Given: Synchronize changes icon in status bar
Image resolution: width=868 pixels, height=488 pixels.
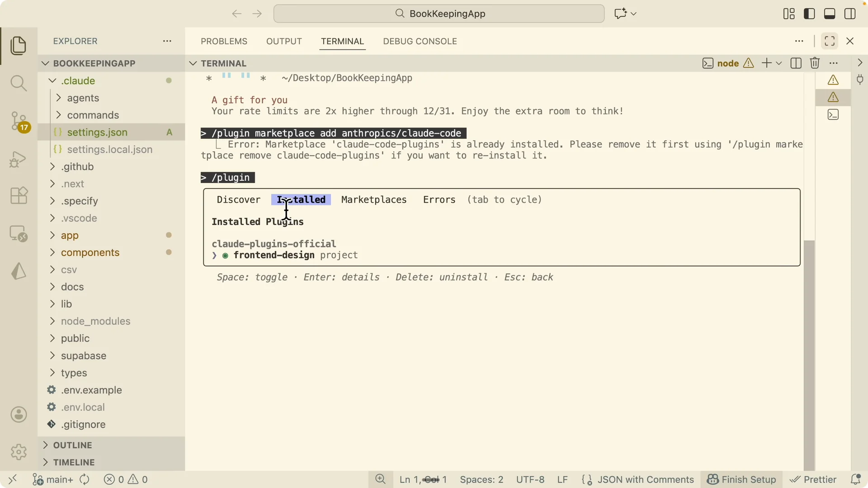Looking at the screenshot, I should tap(85, 479).
